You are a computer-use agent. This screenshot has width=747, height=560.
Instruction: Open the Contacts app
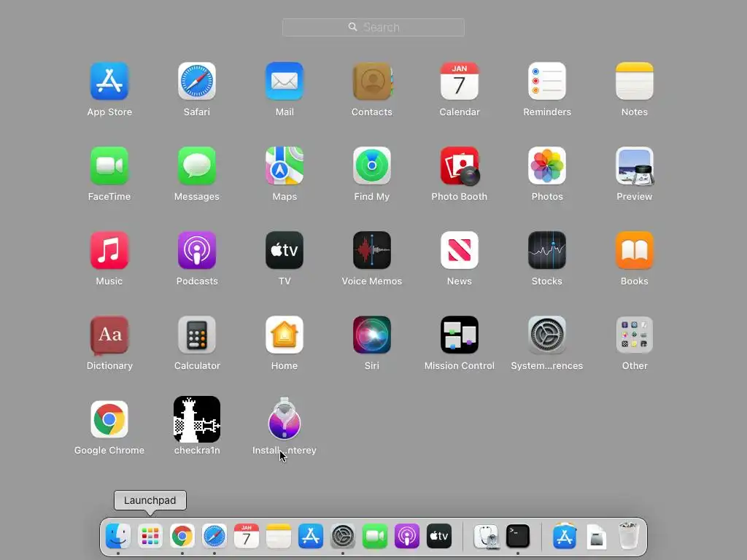click(372, 81)
